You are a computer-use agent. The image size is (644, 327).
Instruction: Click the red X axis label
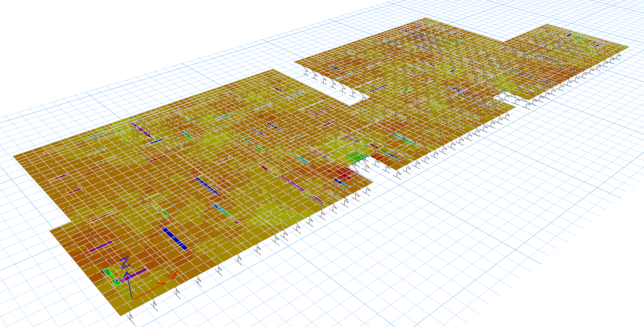coord(173,275)
